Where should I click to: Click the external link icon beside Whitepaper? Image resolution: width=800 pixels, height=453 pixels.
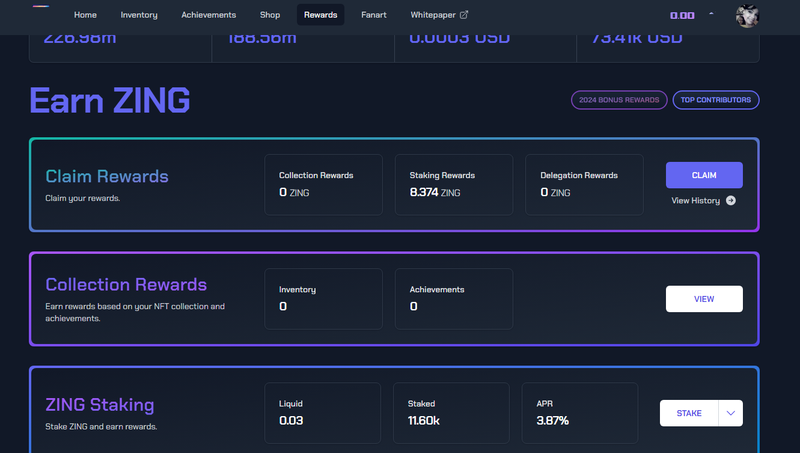pyautogui.click(x=464, y=15)
